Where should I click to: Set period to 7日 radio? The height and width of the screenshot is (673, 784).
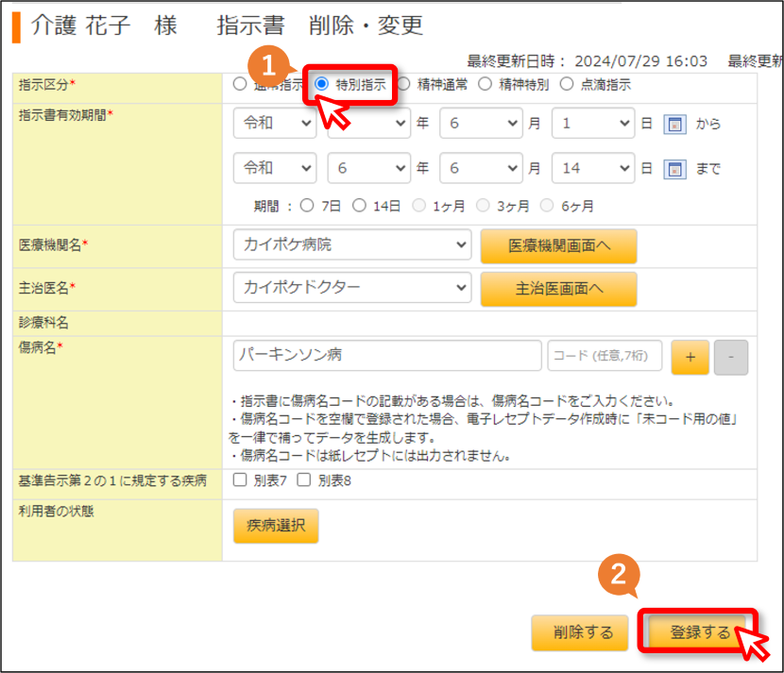pos(307,206)
